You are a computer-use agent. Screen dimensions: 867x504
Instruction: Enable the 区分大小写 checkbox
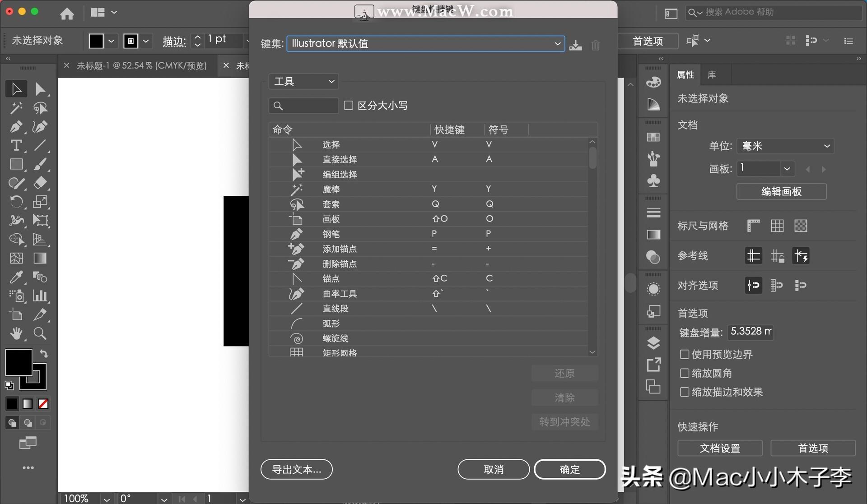click(x=348, y=105)
